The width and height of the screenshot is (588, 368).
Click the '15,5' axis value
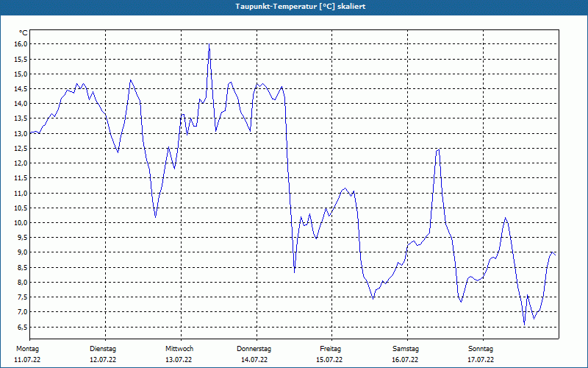(x=21, y=59)
